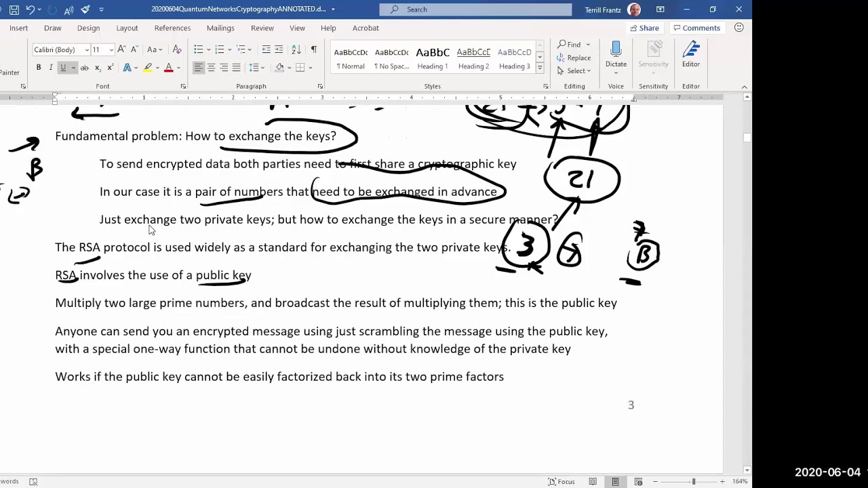The image size is (868, 488).
Task: Sort the selected paragraphs alphabetically
Action: (x=296, y=49)
